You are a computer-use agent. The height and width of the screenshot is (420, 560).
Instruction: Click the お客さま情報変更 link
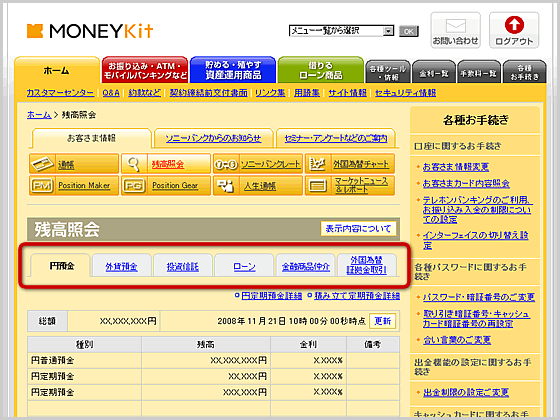click(456, 167)
